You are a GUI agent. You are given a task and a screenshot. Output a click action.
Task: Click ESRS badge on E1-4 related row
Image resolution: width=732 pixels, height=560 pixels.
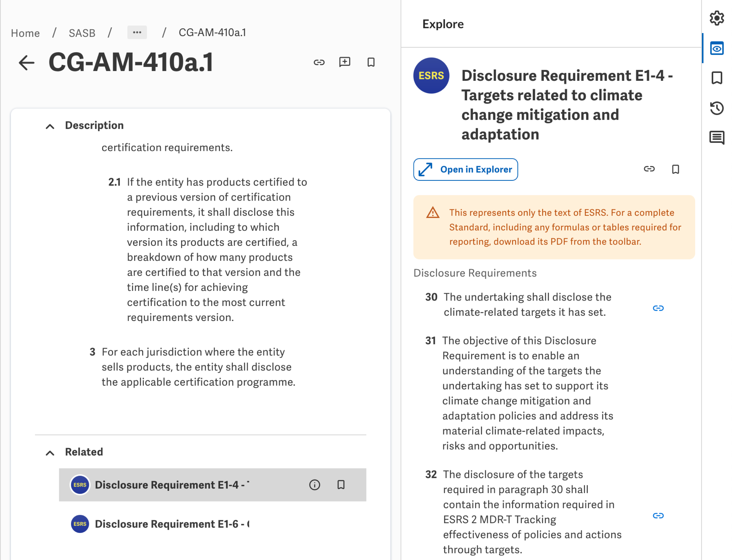click(80, 485)
